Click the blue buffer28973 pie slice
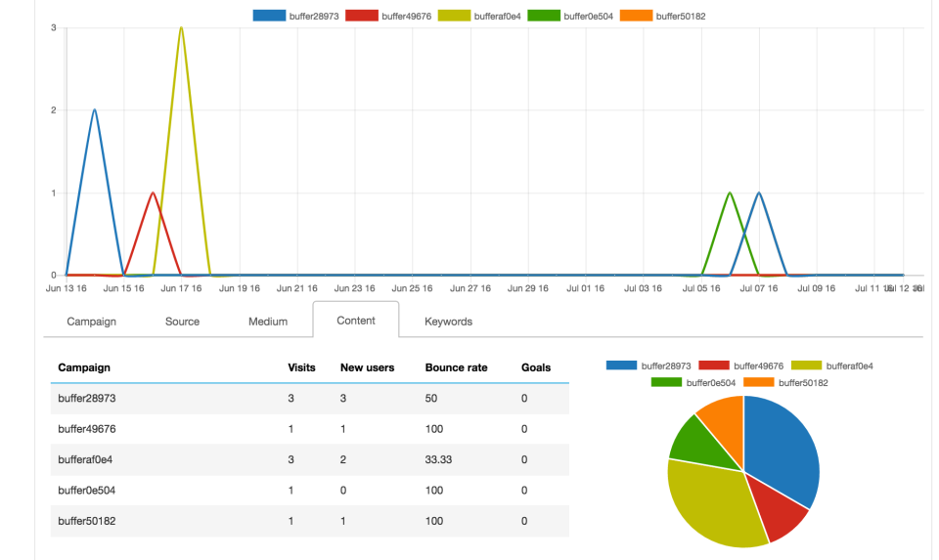The height and width of the screenshot is (560, 939). (782, 449)
